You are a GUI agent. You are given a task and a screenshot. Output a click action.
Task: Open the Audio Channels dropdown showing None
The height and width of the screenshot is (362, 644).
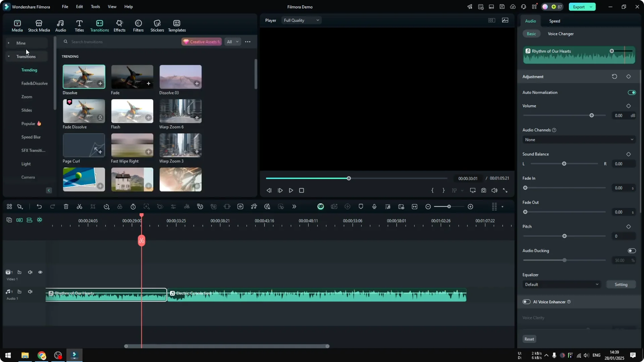pos(579,139)
